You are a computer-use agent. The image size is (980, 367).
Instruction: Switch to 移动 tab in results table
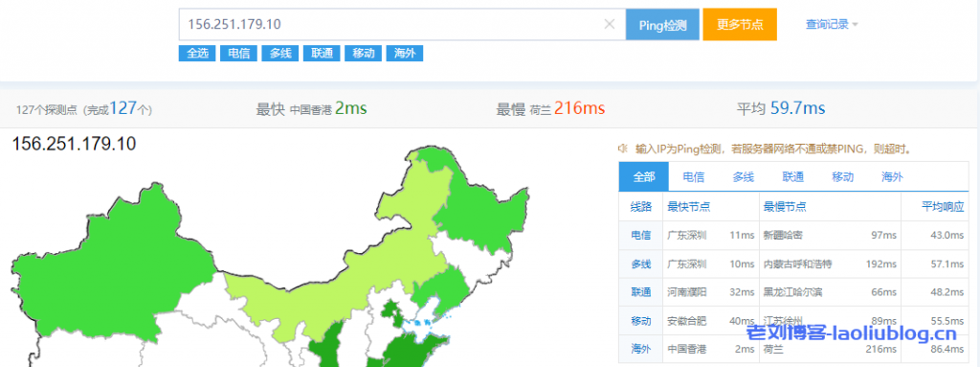coord(842,176)
